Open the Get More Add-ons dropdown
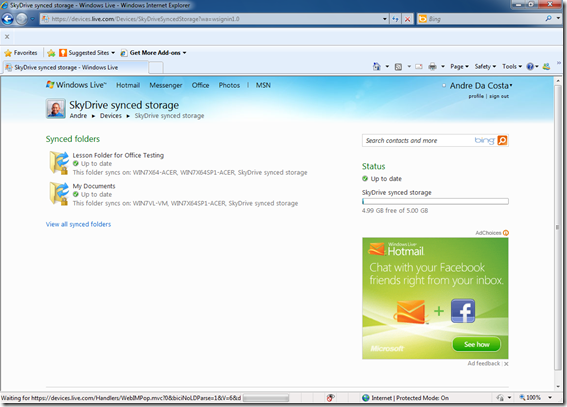 tap(184, 53)
